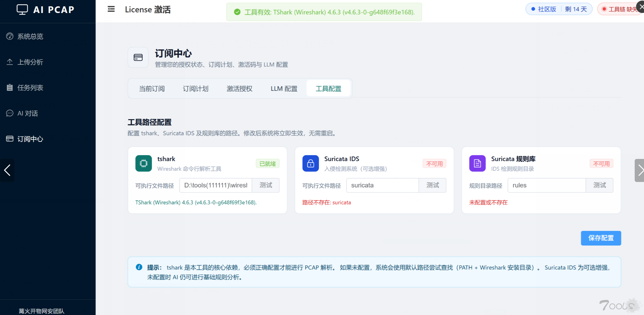Click the blue Suricata IDS lock icon
This screenshot has height=315, width=644.
[x=310, y=163]
